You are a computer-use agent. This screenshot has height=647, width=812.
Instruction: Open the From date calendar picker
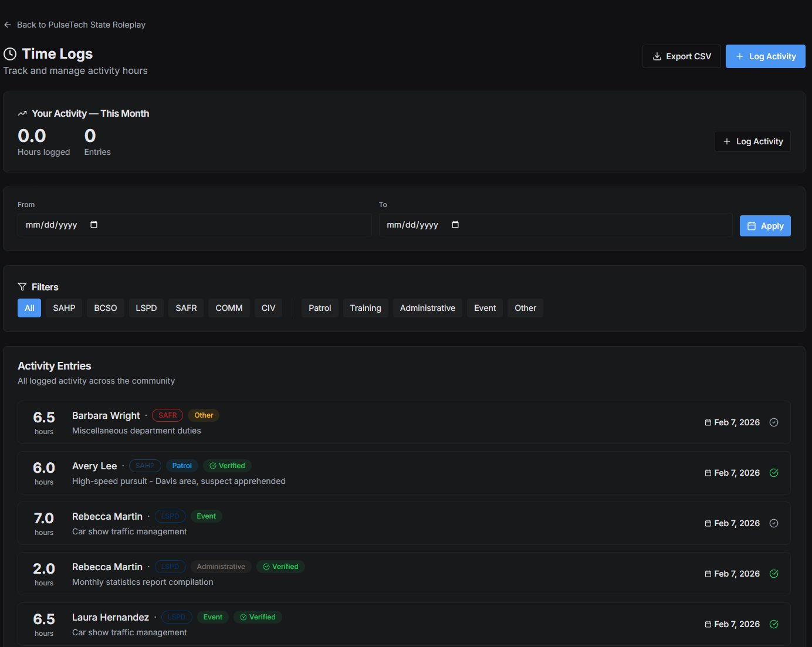pos(94,225)
